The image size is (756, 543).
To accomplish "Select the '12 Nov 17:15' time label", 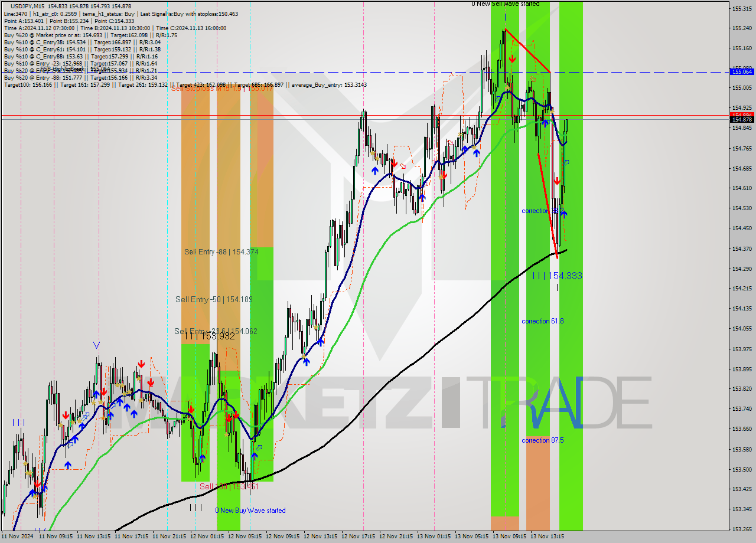I will [358, 537].
